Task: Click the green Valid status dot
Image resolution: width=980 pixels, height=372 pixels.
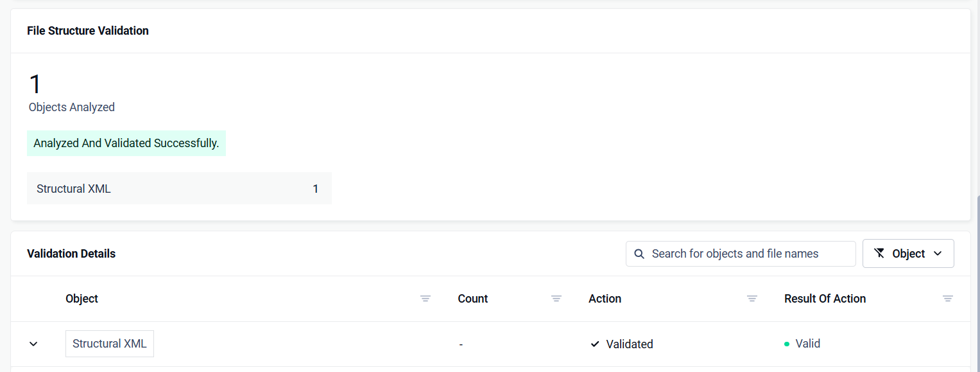Action: tap(787, 344)
